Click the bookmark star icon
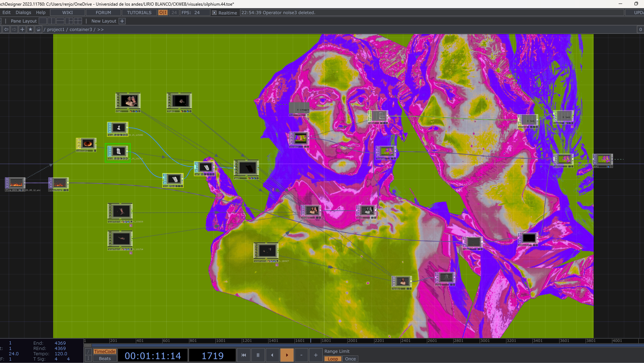The width and height of the screenshot is (644, 363). click(30, 30)
